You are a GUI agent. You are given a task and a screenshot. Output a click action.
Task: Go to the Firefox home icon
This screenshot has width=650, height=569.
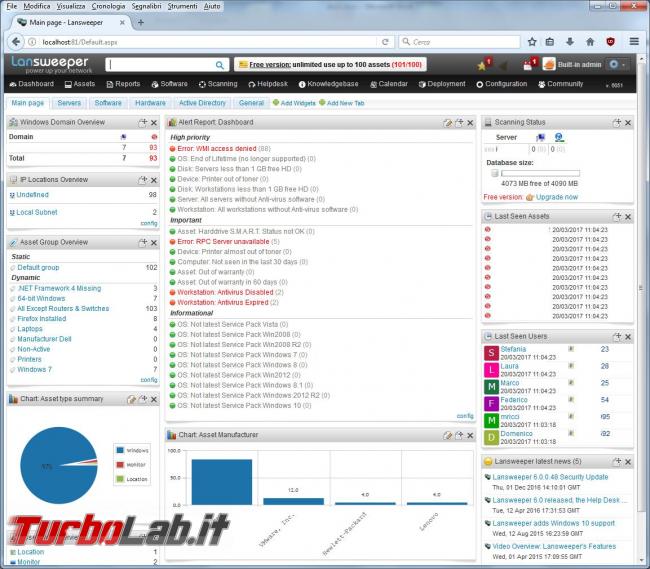click(x=590, y=41)
